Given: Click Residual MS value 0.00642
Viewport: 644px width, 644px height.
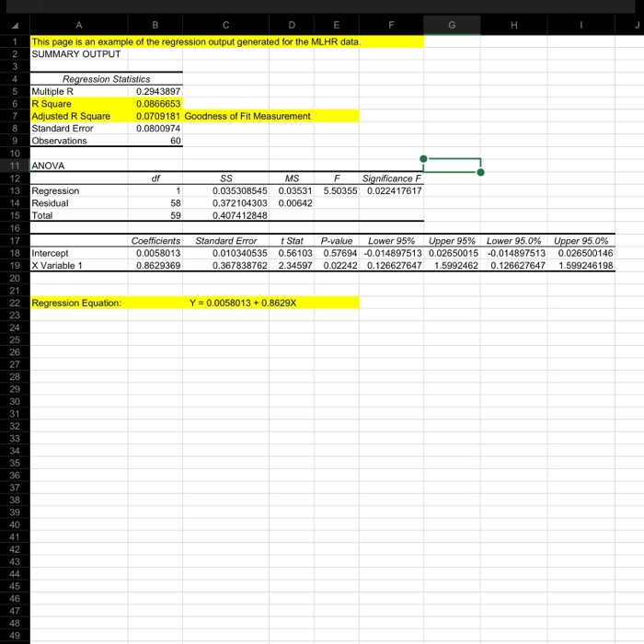Looking at the screenshot, I should click(x=295, y=203).
